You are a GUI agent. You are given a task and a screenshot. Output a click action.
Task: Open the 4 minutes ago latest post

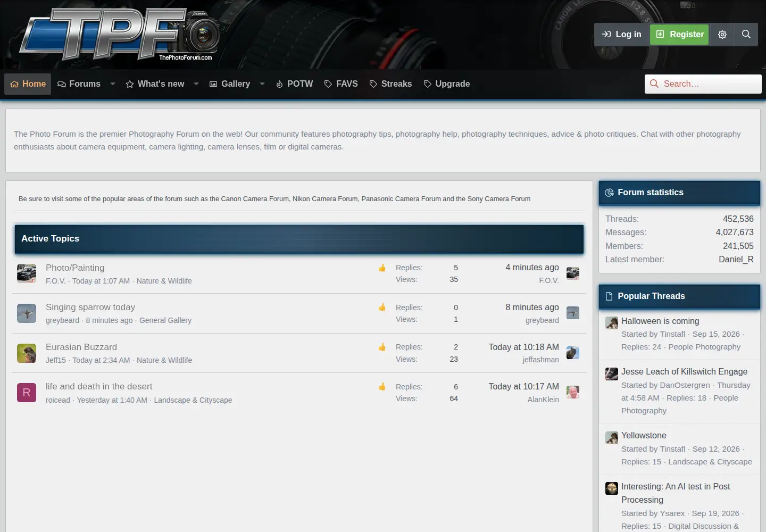[x=532, y=268]
